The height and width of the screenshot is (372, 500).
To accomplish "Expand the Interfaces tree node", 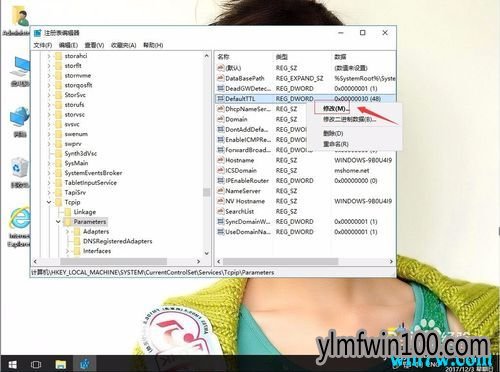I will (x=68, y=251).
